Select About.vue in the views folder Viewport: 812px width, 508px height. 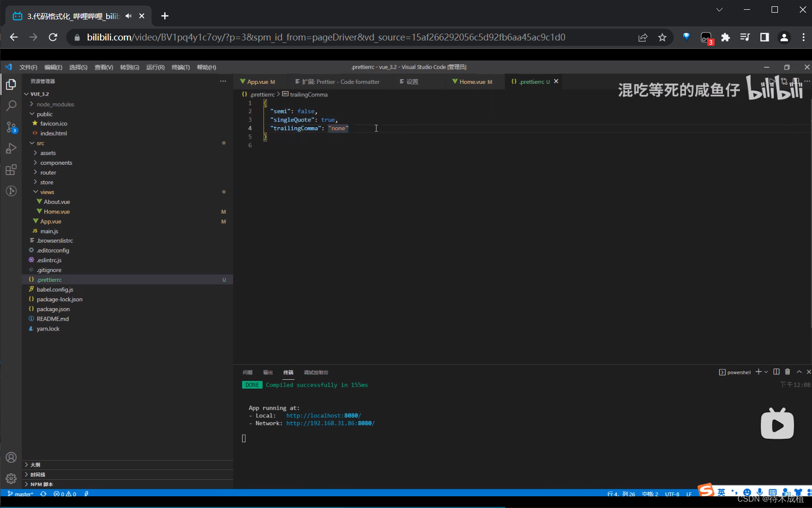[57, 202]
